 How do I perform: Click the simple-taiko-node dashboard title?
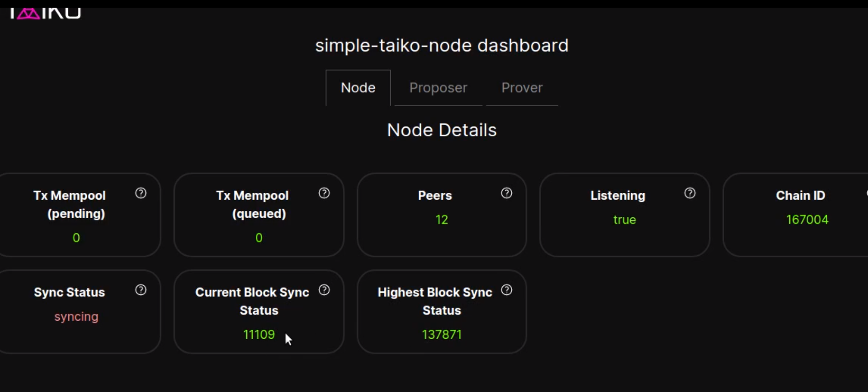442,46
